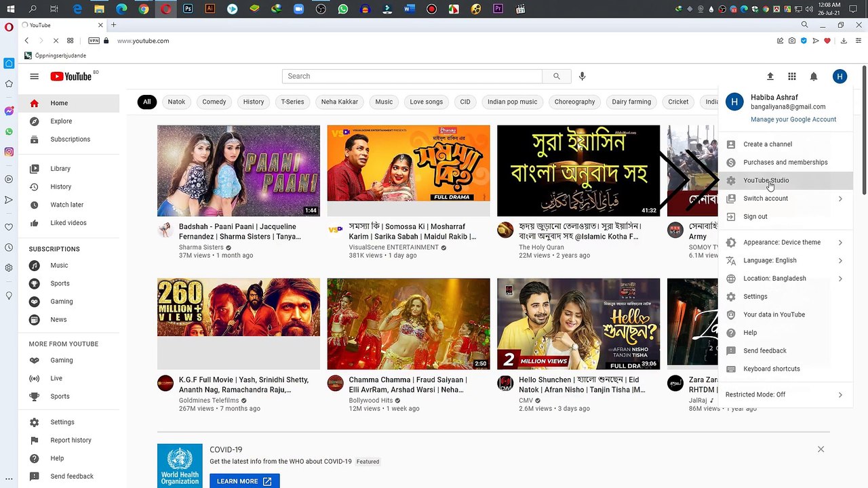
Task: Open Liked videos in the sidebar
Action: click(68, 223)
